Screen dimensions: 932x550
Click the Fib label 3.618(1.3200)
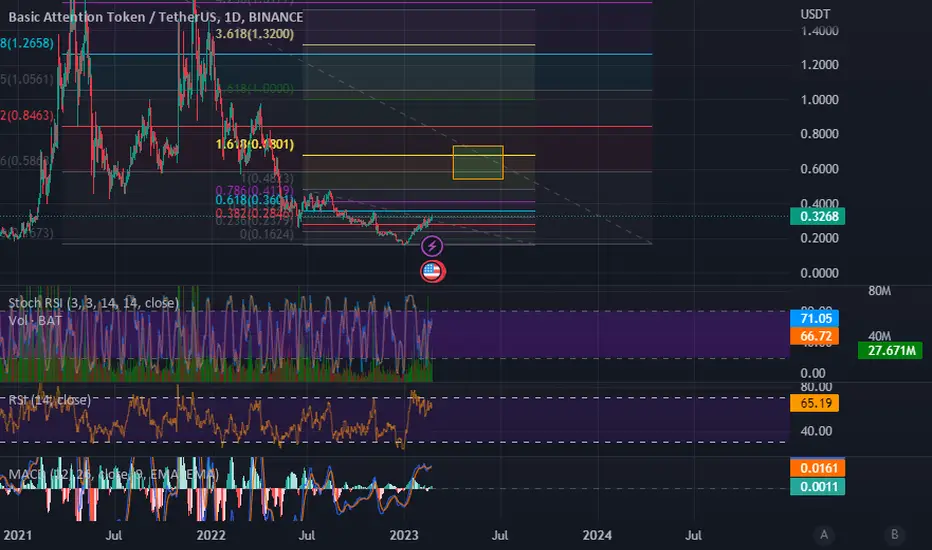(x=254, y=34)
